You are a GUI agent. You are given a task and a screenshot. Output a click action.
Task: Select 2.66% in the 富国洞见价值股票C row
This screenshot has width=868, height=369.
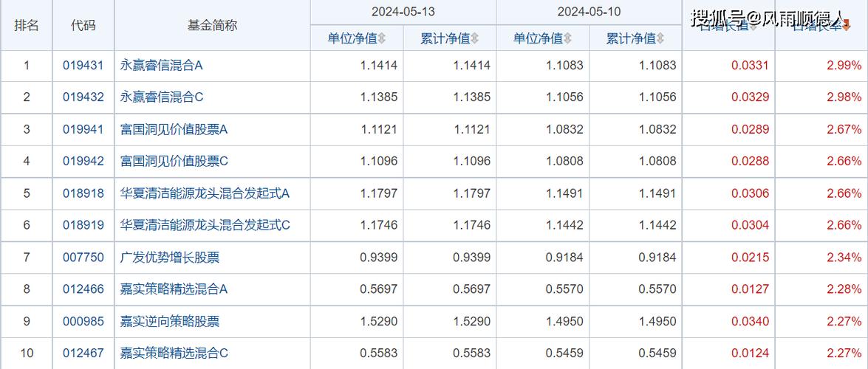click(844, 162)
